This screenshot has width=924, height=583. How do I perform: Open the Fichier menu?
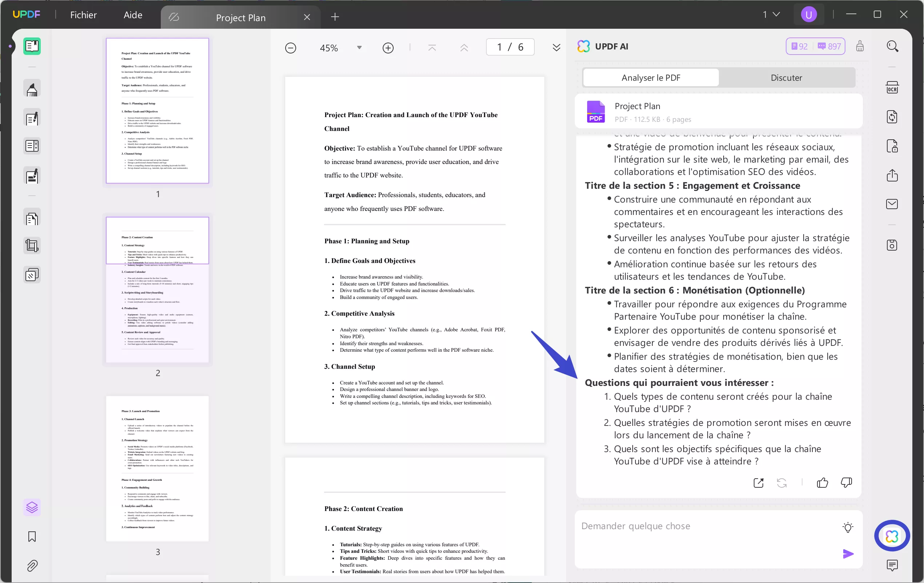(x=83, y=15)
